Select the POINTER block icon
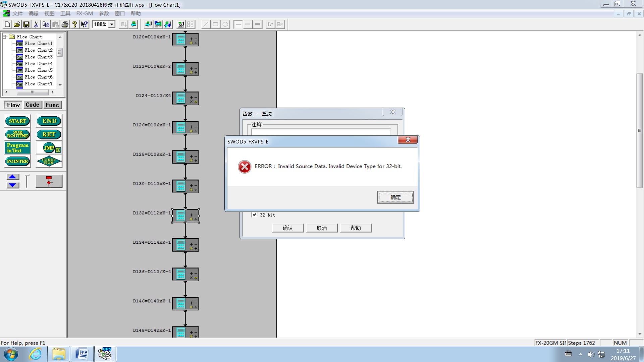Image resolution: width=644 pixels, height=362 pixels. tap(17, 161)
